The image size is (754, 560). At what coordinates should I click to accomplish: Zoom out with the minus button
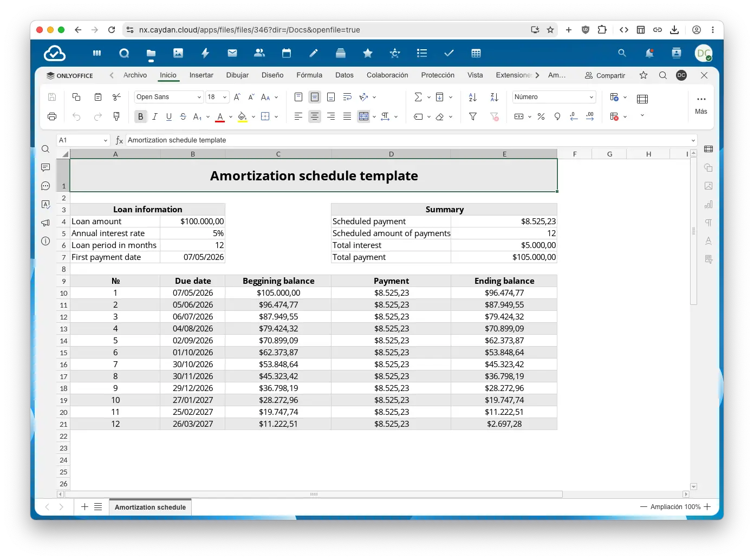pos(643,507)
